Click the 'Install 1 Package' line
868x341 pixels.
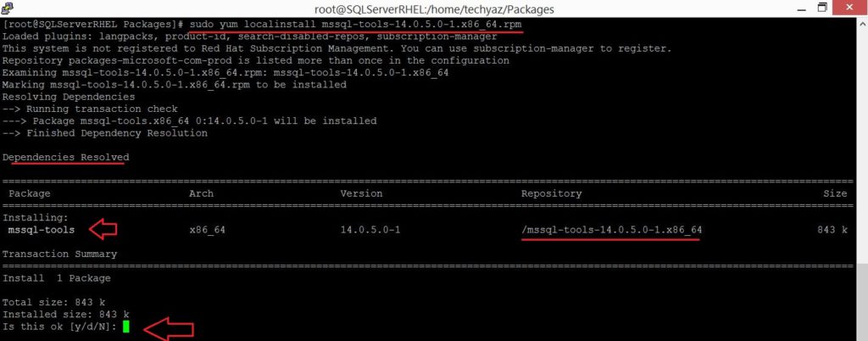point(57,278)
